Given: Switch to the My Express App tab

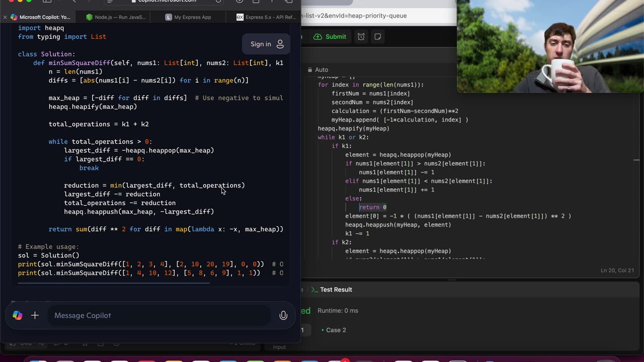Looking at the screenshot, I should tap(189, 17).
